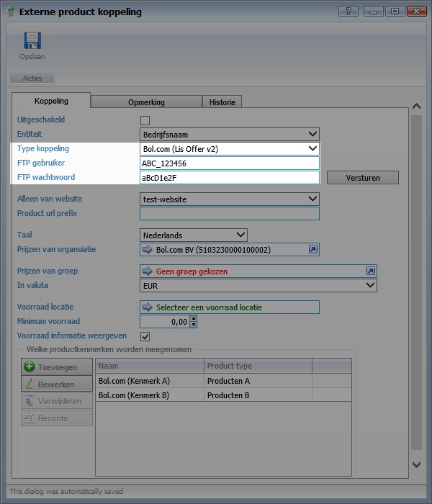Open linked organisation via Prijzen van organisatie arrow icon
The image size is (432, 504).
click(x=313, y=250)
